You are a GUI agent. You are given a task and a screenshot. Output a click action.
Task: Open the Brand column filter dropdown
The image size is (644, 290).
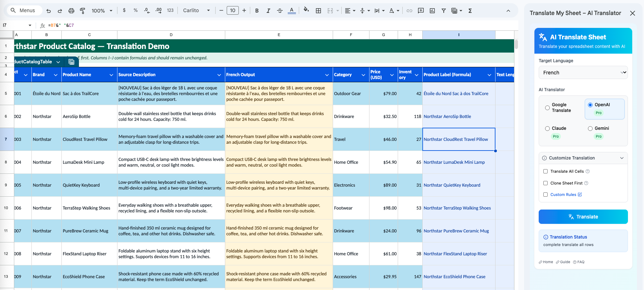click(x=56, y=75)
